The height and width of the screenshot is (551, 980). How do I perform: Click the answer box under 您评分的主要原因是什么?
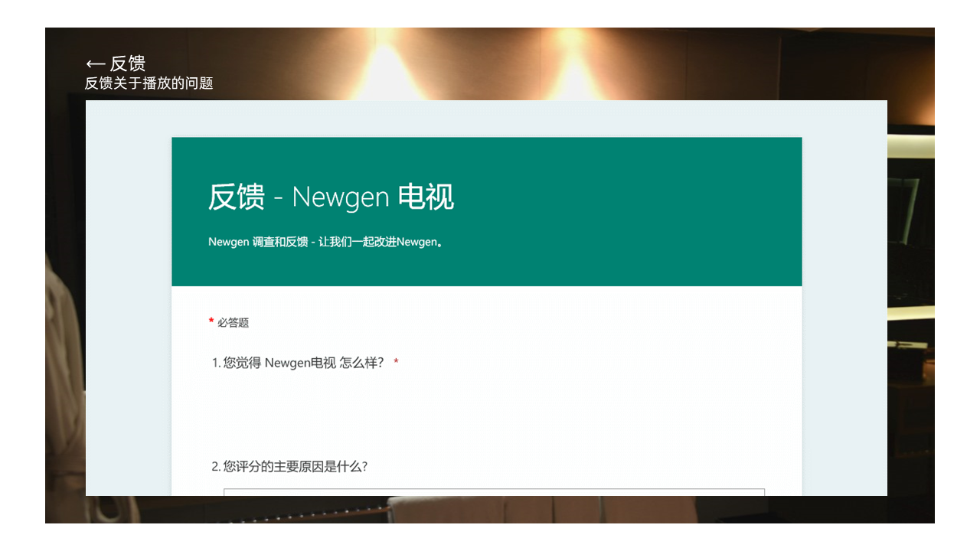click(494, 492)
